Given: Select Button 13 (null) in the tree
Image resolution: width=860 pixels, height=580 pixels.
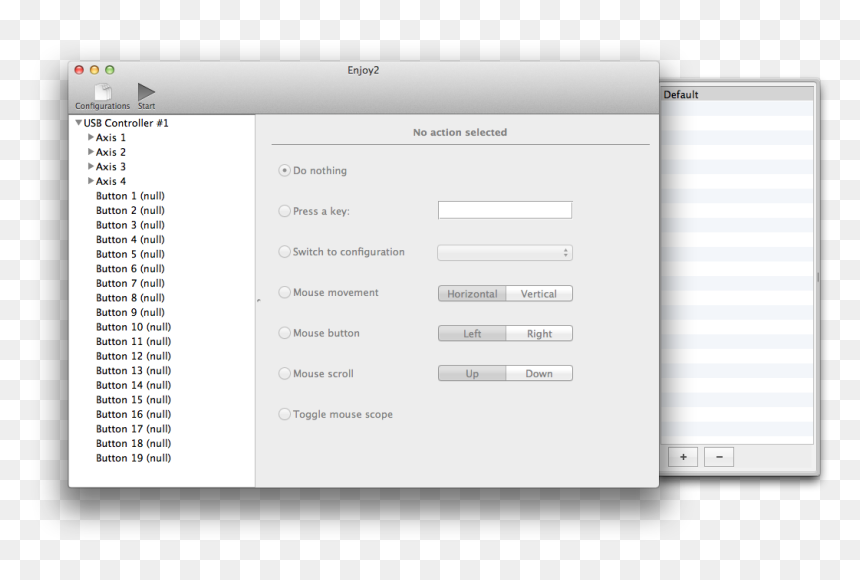Looking at the screenshot, I should pyautogui.click(x=133, y=370).
